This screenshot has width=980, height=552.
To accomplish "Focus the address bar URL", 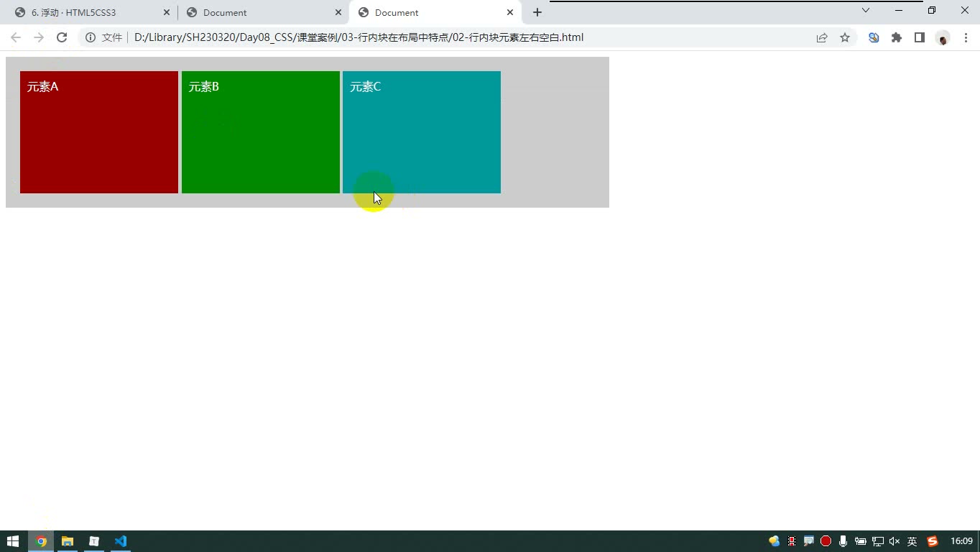I will pos(359,37).
